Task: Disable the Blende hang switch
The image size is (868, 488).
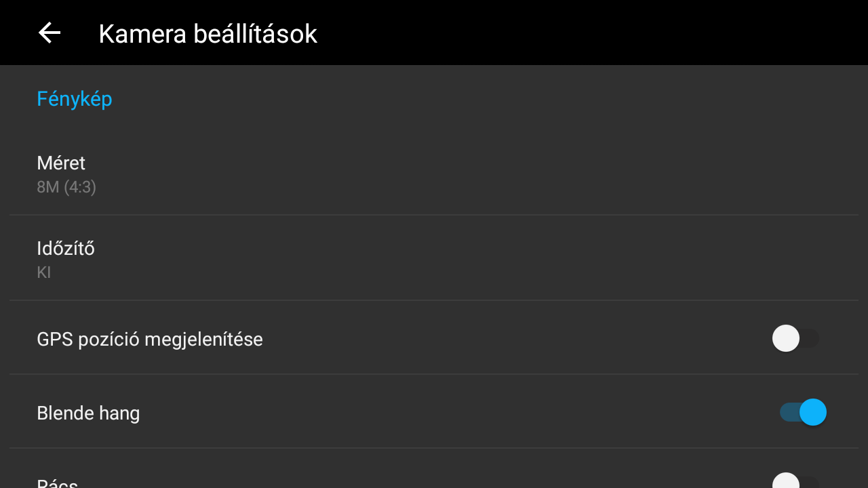Action: click(803, 412)
